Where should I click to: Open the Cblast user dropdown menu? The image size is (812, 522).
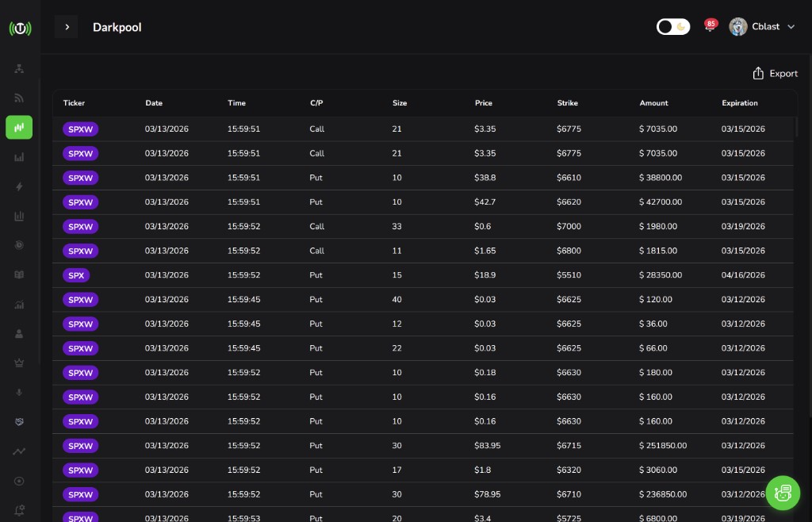pos(791,27)
